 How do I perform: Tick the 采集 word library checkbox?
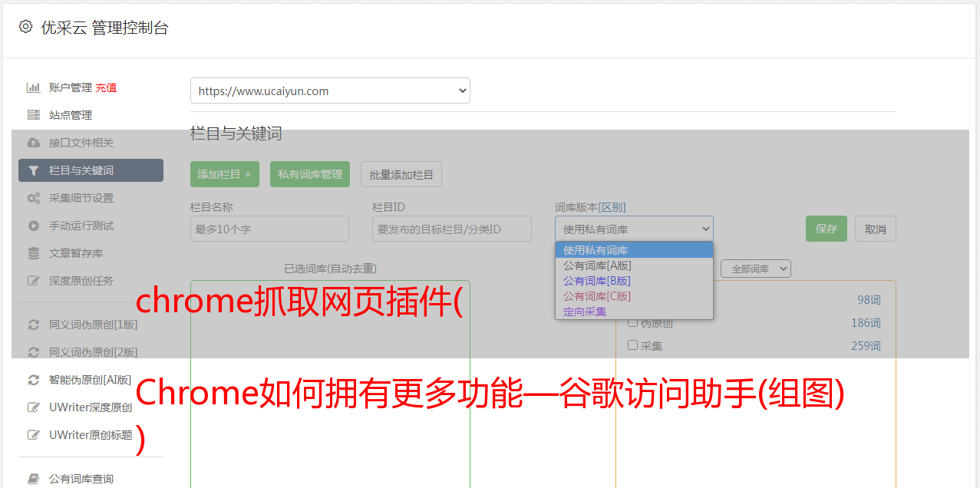[633, 345]
